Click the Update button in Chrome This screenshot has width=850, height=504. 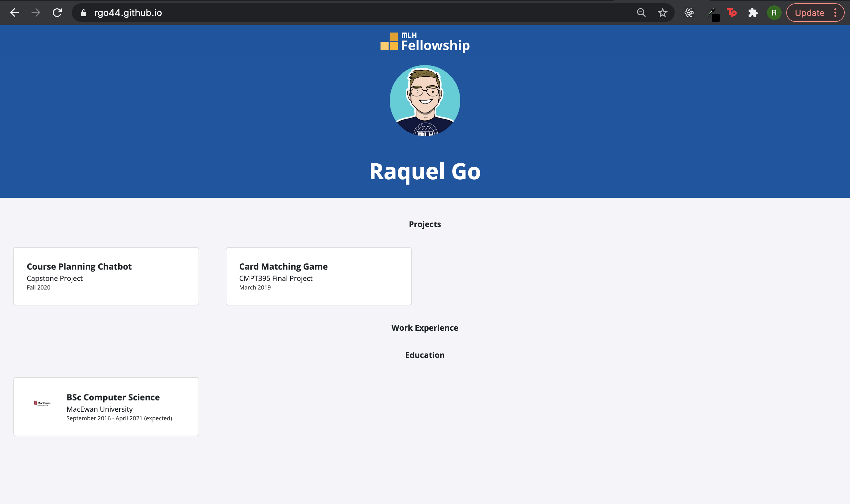[809, 13]
